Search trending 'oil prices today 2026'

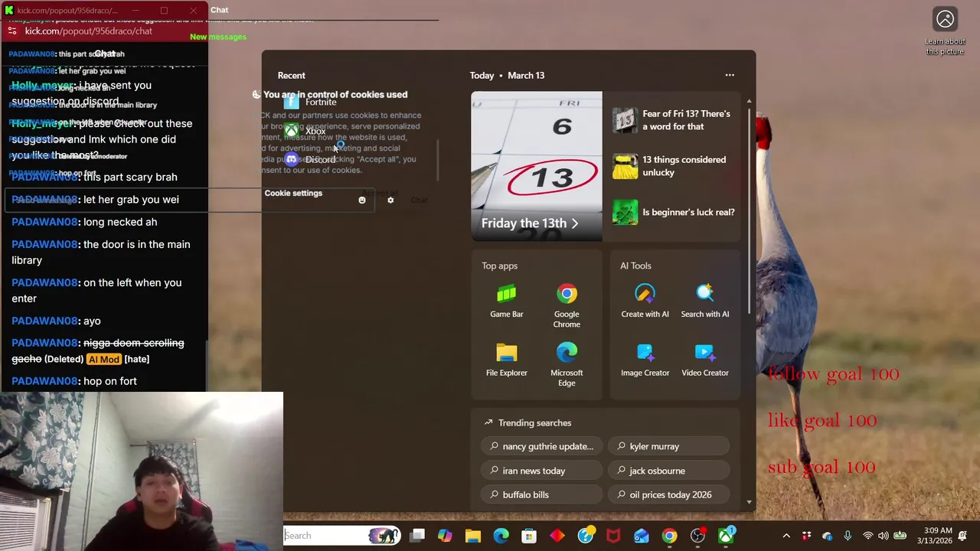point(669,494)
